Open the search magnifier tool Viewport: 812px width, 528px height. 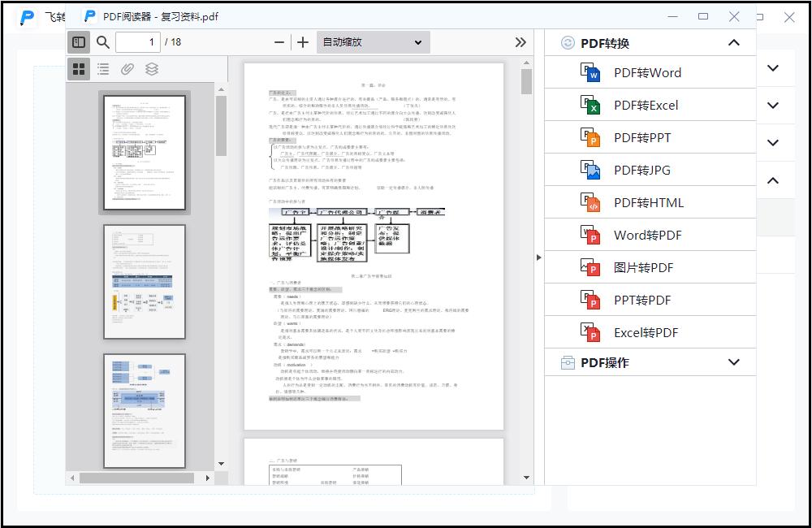point(103,42)
